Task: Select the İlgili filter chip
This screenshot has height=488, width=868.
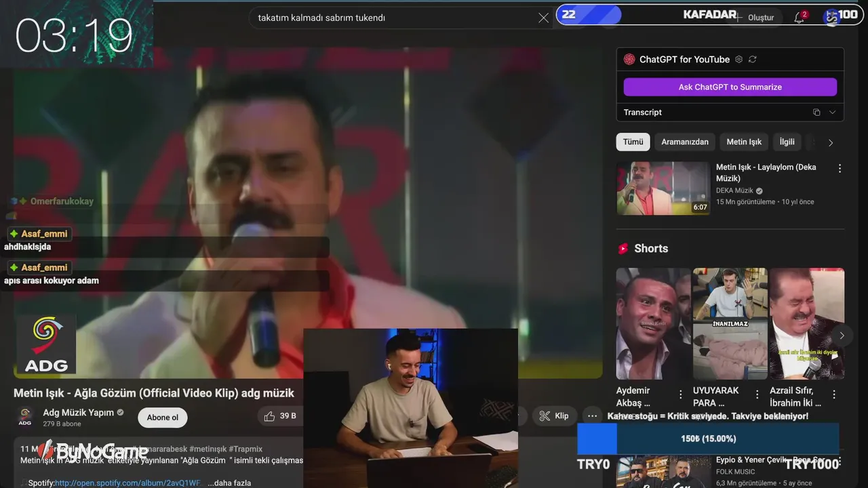Action: click(787, 142)
